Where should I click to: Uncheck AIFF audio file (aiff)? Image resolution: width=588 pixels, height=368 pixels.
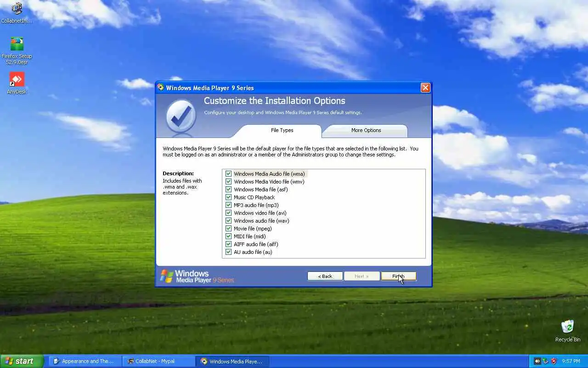(228, 244)
